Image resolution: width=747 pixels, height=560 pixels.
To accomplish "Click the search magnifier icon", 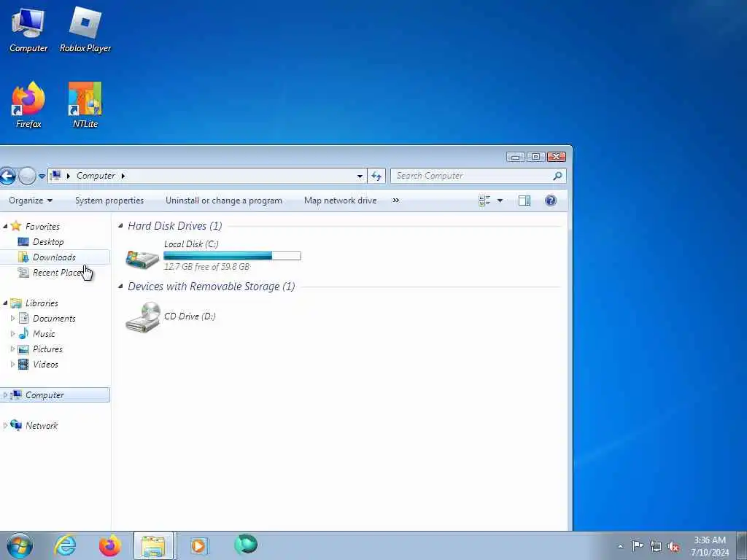I will tap(557, 176).
